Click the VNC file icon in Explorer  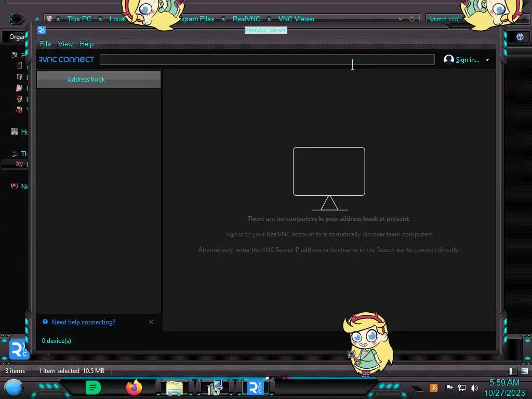pyautogui.click(x=19, y=349)
